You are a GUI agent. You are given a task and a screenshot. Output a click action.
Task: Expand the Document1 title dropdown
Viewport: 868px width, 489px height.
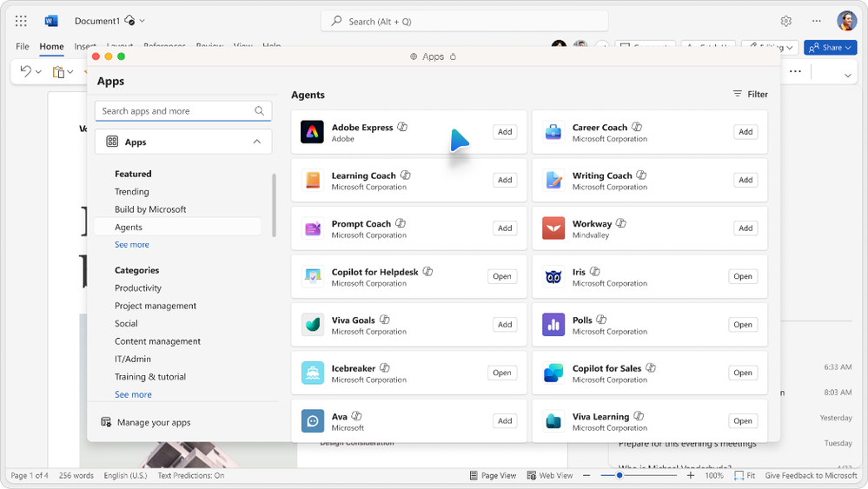[142, 21]
